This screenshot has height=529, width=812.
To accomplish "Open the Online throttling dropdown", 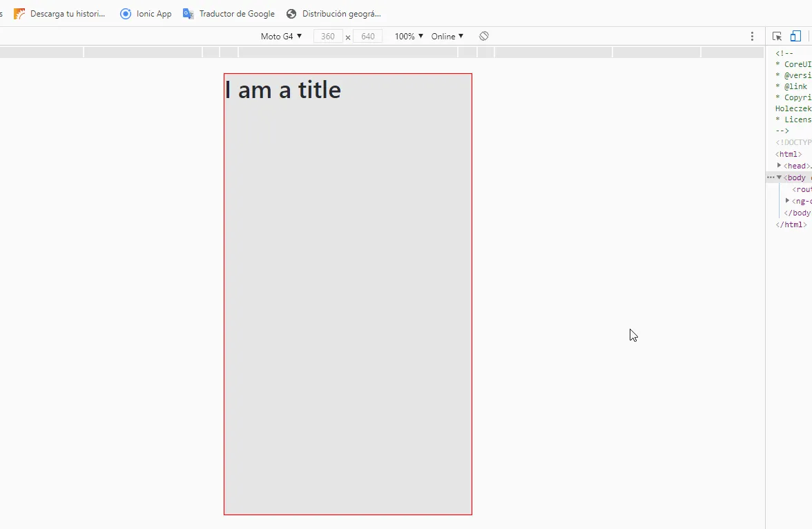I will (447, 37).
